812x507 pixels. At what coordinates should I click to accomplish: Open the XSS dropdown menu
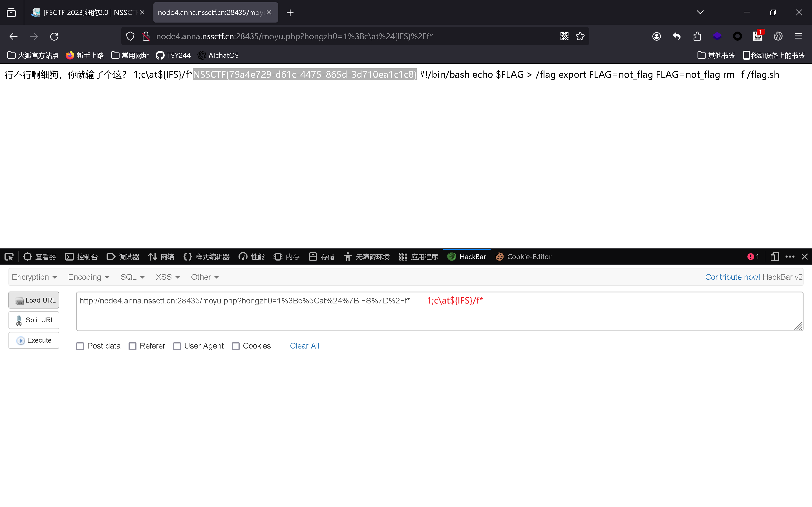tap(168, 277)
